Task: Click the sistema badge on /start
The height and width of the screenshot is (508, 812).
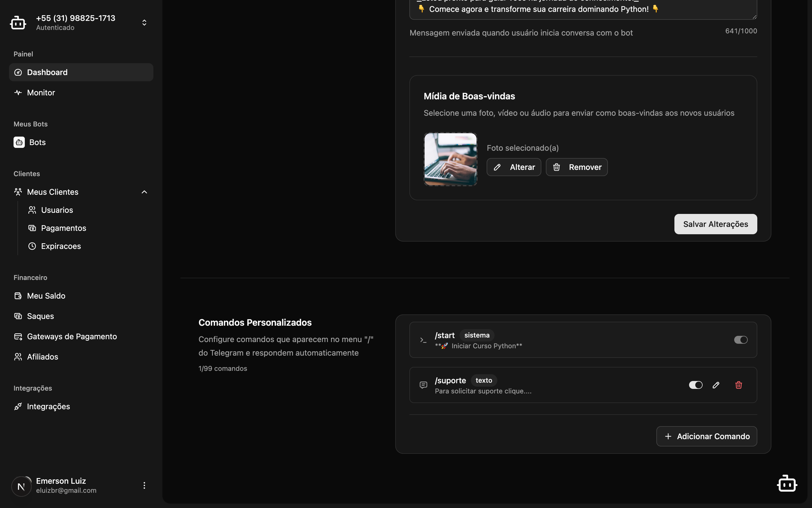Action: [477, 335]
